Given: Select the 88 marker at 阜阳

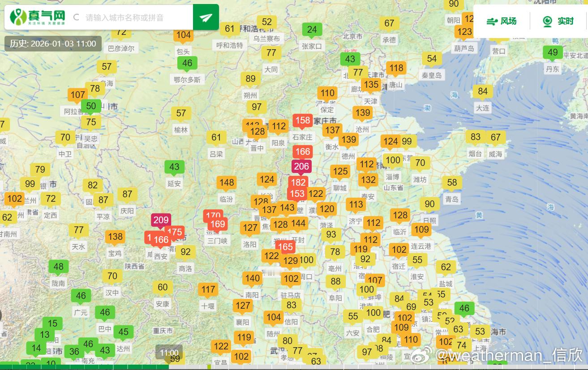Looking at the screenshot, I should (x=335, y=282).
